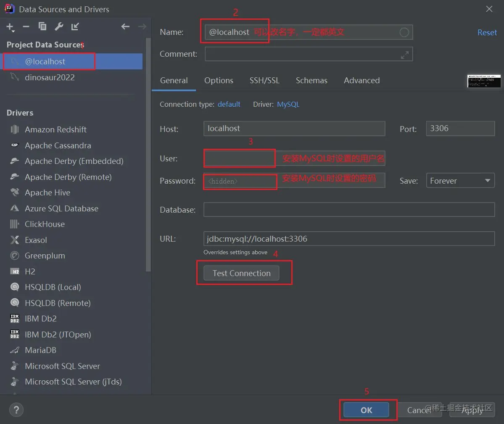Click the Test Connection button
The width and height of the screenshot is (504, 424).
241,273
